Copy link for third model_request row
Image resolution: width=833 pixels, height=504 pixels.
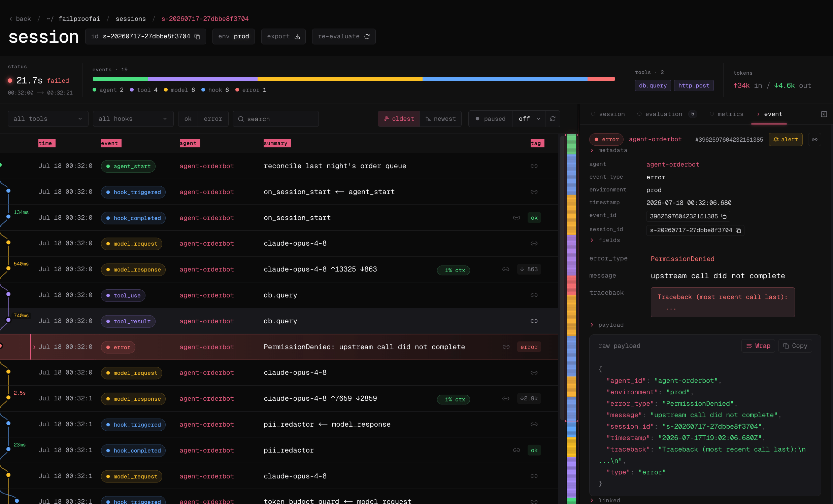[534, 476]
